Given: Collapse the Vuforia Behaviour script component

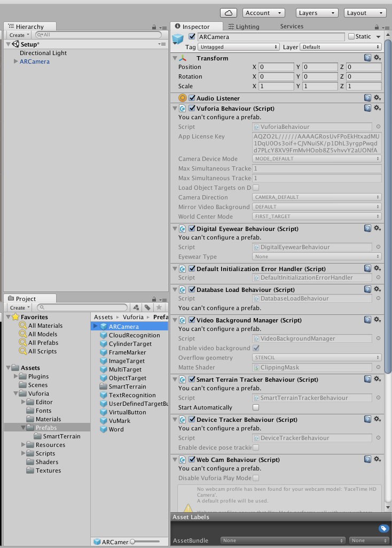Looking at the screenshot, I should coord(175,109).
